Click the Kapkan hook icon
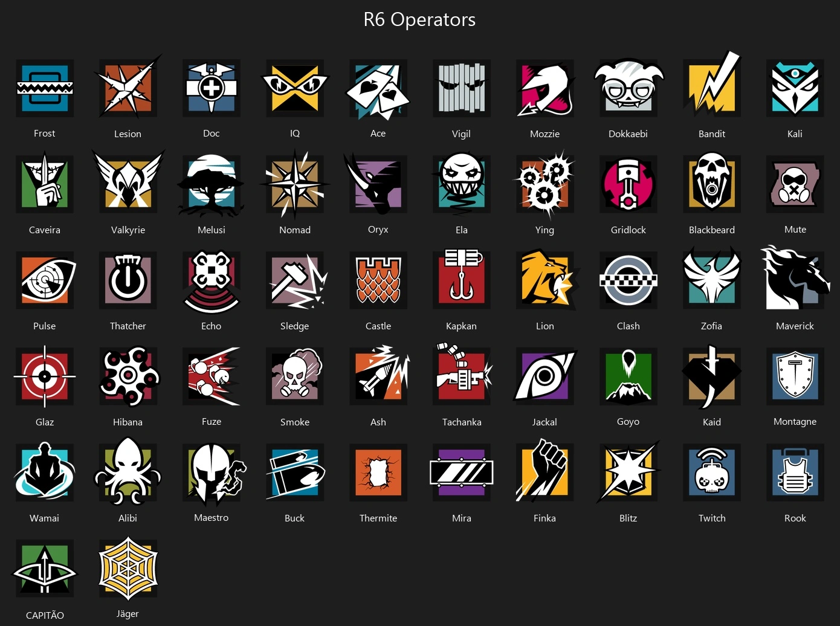Viewport: 840px width, 626px height. (462, 279)
